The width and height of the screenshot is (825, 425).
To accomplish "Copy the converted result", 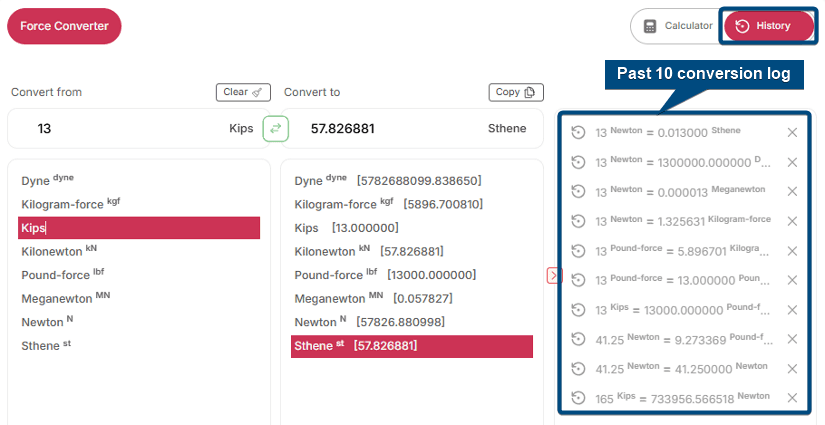I will pyautogui.click(x=516, y=92).
